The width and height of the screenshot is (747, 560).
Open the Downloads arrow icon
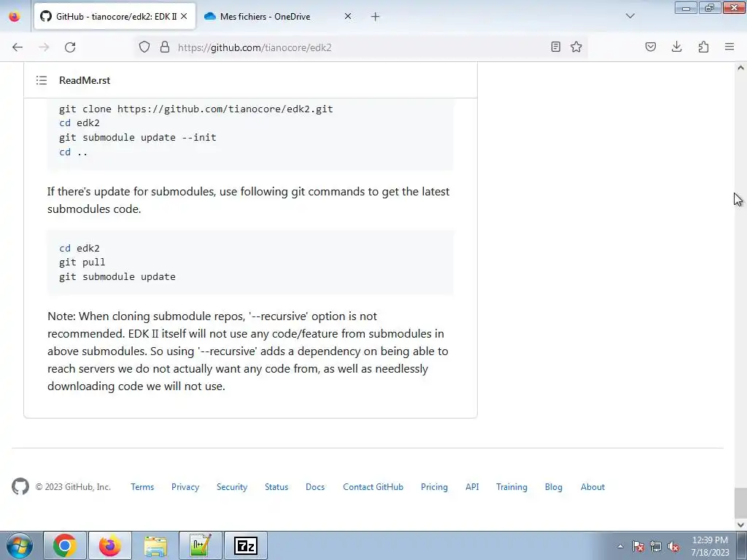[x=676, y=47]
